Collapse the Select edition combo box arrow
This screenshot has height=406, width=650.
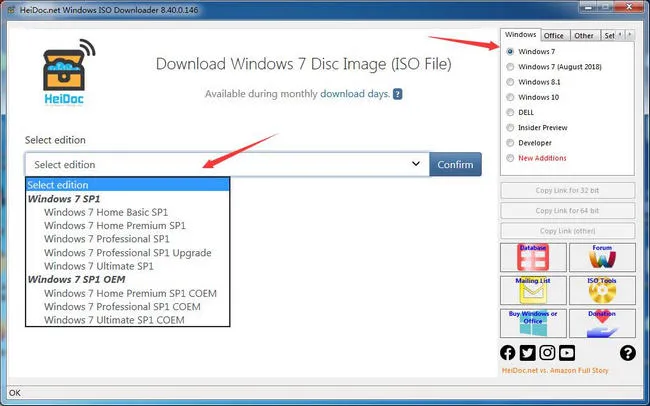tap(416, 164)
